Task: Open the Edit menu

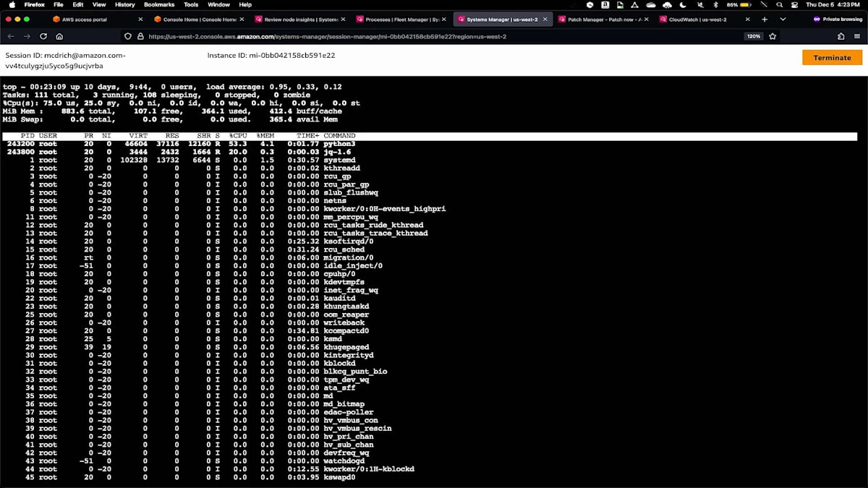Action: pyautogui.click(x=77, y=4)
